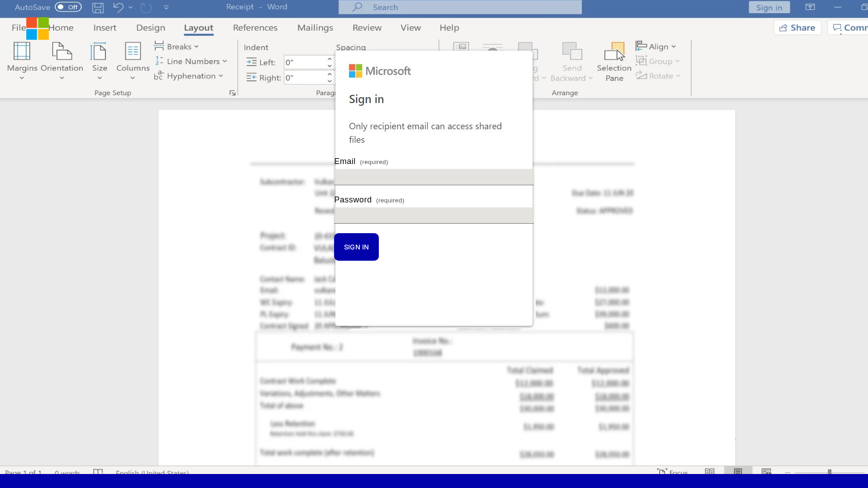The width and height of the screenshot is (868, 488).
Task: Click the Comments button
Action: (848, 28)
